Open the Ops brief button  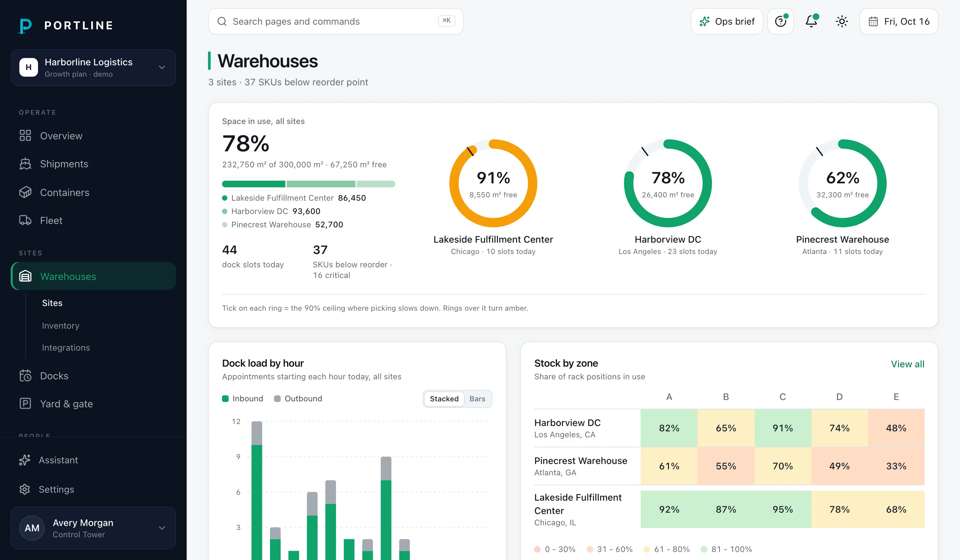[727, 21]
